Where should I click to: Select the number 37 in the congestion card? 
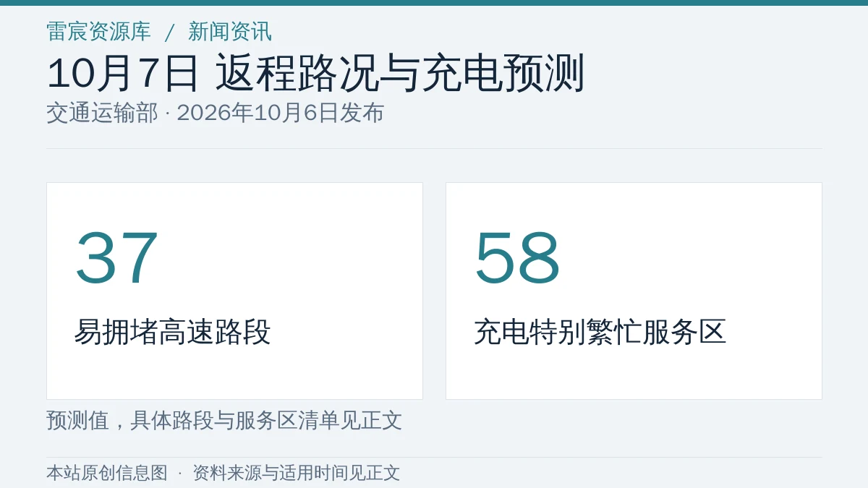(116, 257)
